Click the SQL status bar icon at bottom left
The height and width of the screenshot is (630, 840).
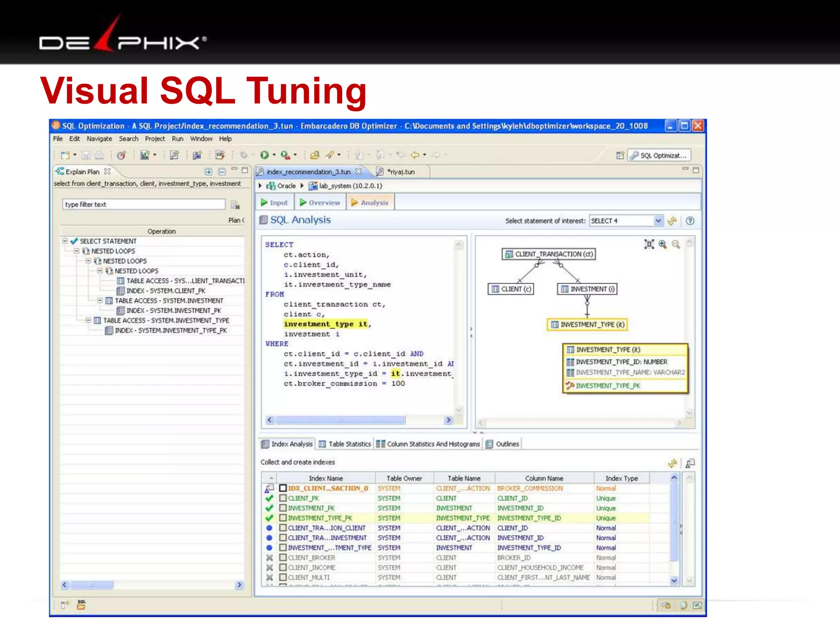pos(81,605)
